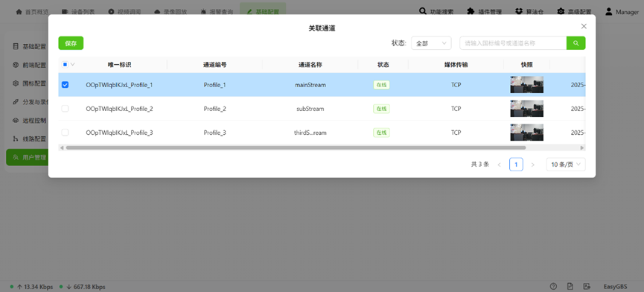Viewport: 644px width, 292px height.
Task: Open the 状态 全部 dropdown
Action: 431,43
